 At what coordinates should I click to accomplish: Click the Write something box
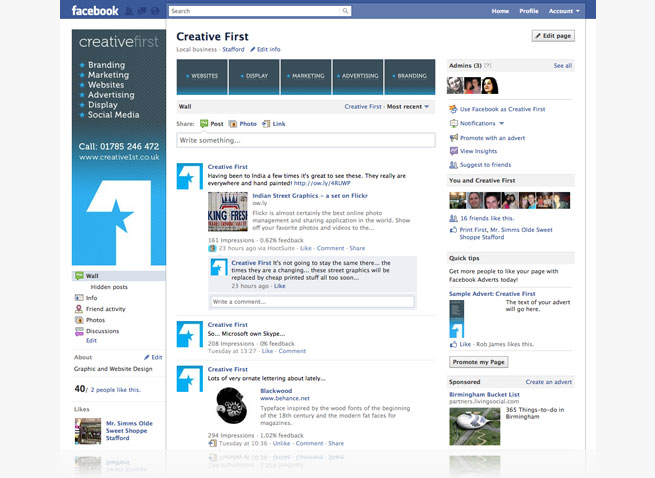(306, 140)
